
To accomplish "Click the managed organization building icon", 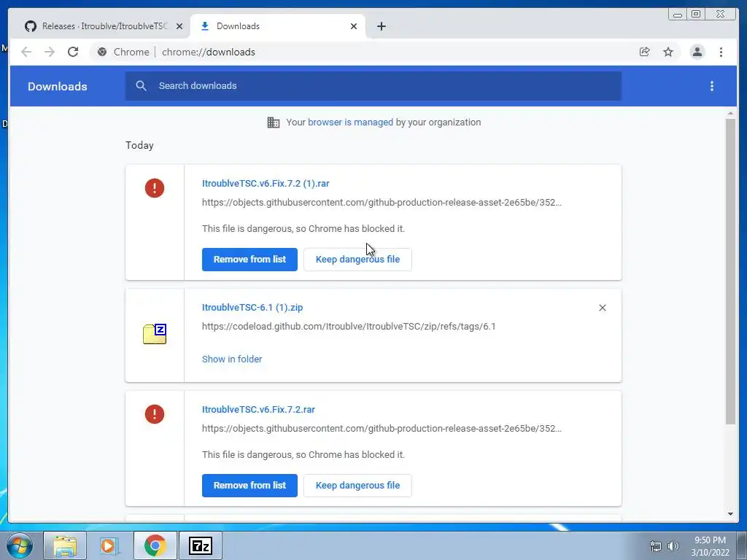I will pyautogui.click(x=274, y=122).
